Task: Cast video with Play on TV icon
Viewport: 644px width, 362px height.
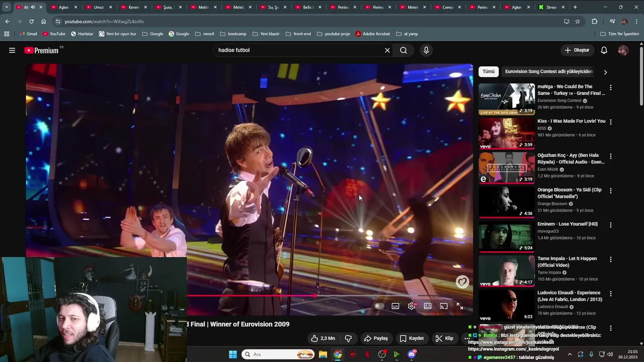Action: pos(444,306)
